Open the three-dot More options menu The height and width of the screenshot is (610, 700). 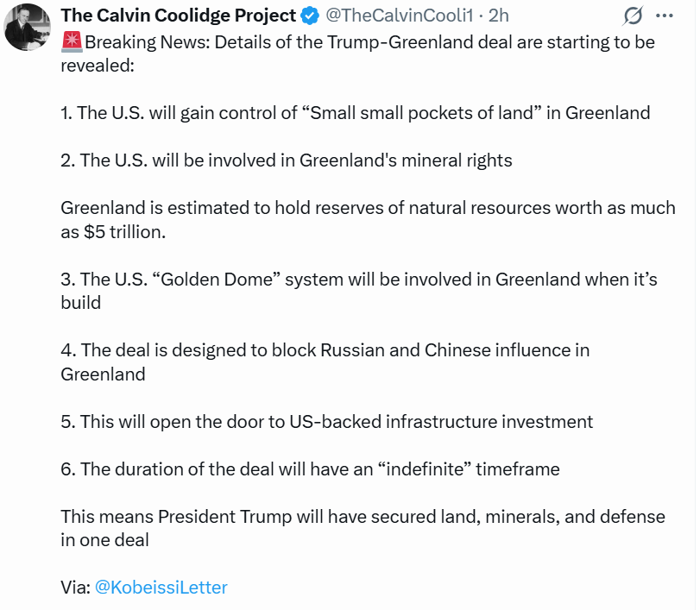665,16
